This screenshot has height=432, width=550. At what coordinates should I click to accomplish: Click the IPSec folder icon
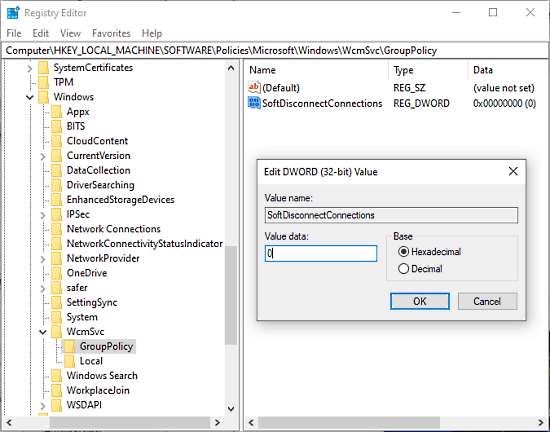click(56, 214)
